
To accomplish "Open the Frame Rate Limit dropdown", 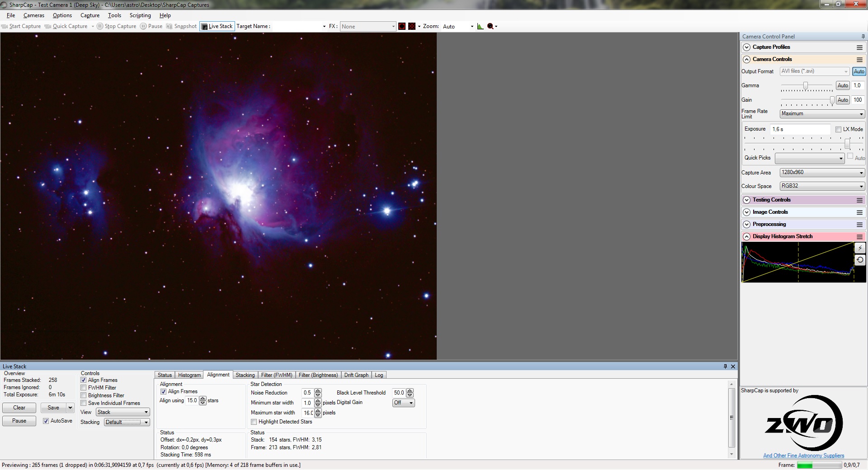I will pos(822,114).
